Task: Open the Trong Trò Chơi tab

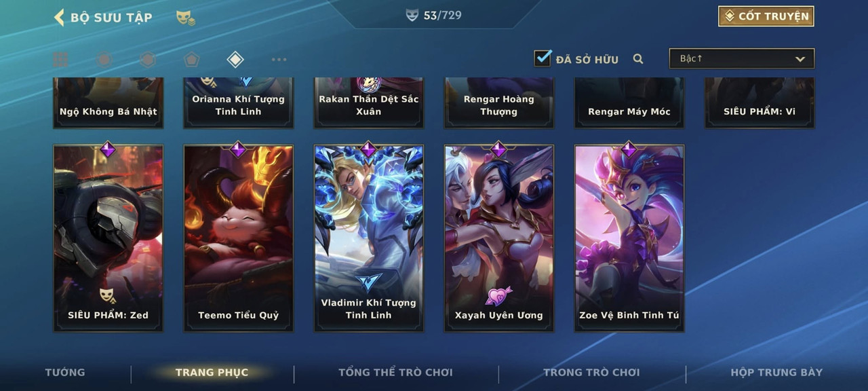Action: (591, 372)
